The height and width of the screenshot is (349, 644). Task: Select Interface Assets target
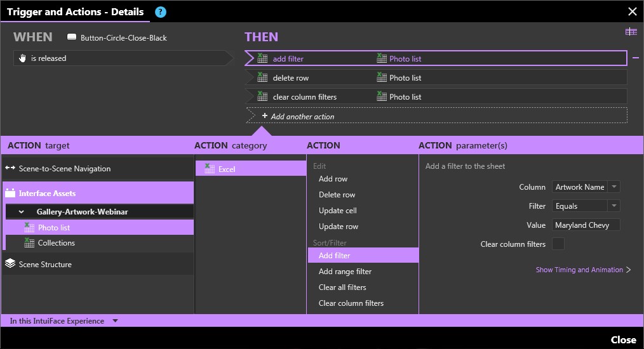98,193
